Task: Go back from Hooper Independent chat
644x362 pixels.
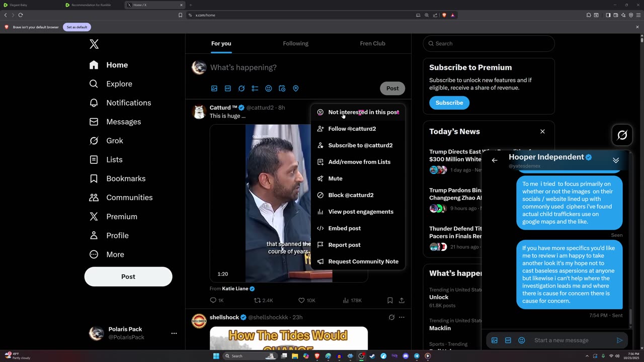Action: point(495,160)
